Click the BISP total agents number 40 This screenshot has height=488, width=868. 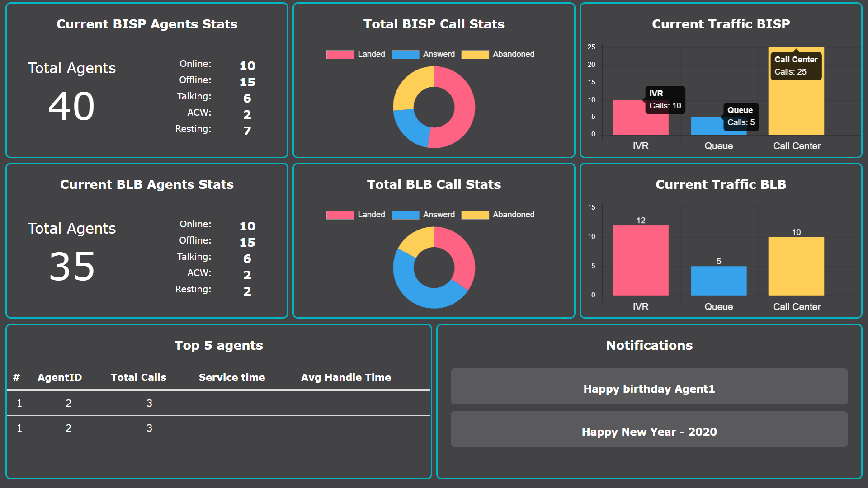tap(71, 106)
